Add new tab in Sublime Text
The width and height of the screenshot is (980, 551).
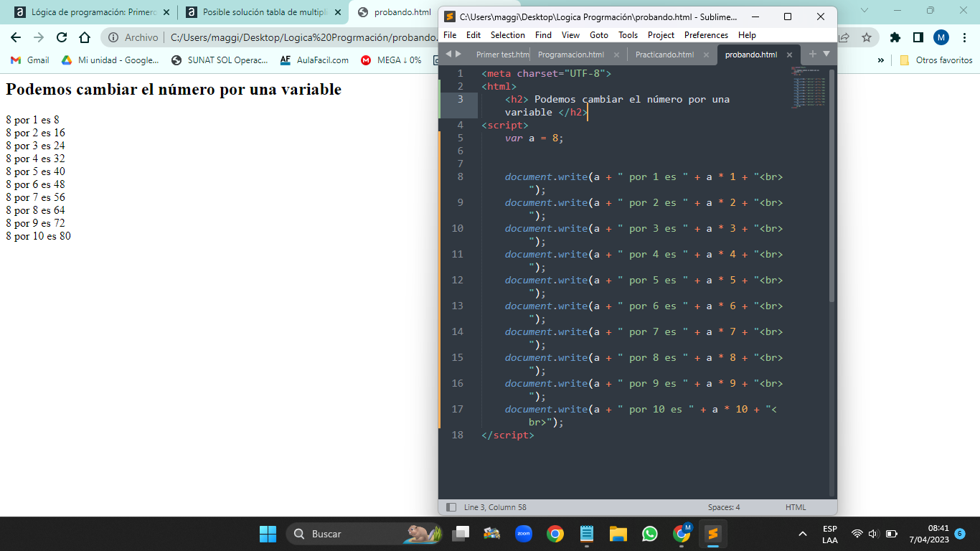813,54
